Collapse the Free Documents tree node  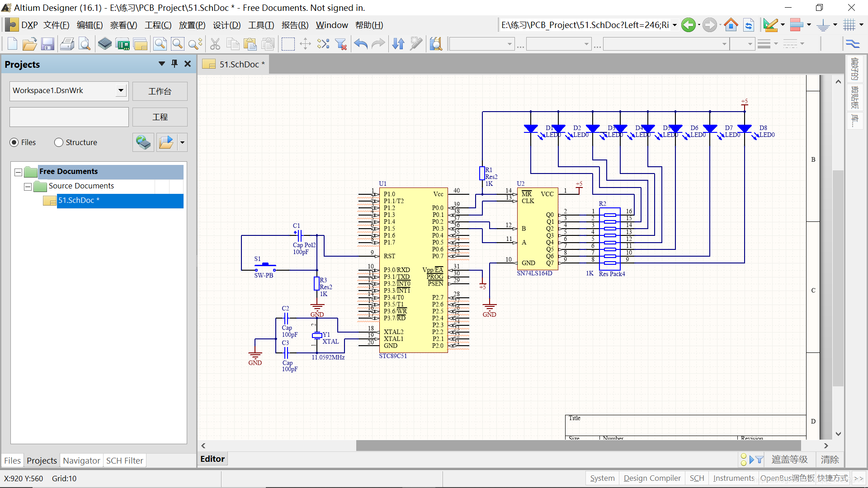19,172
